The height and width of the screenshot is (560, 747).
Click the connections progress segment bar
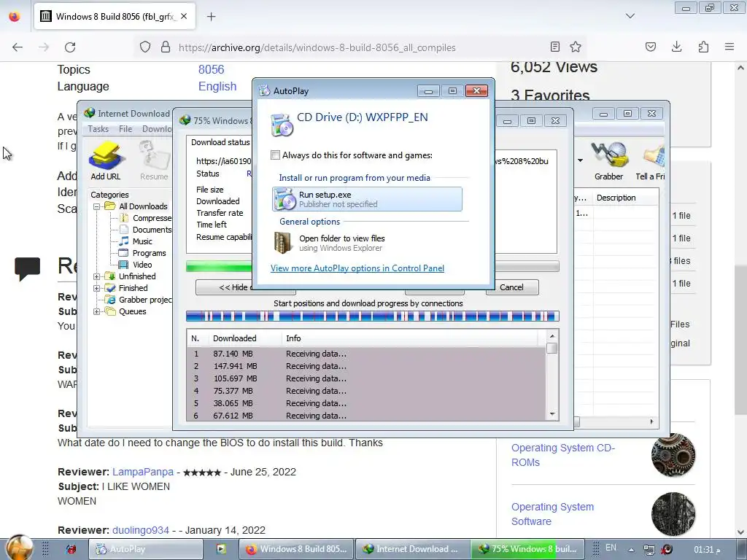(372, 316)
